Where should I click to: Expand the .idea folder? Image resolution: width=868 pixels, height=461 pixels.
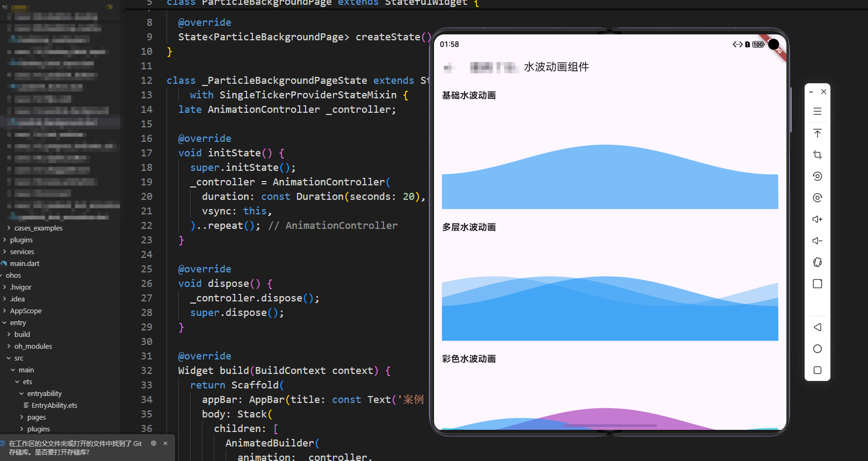(x=4, y=299)
